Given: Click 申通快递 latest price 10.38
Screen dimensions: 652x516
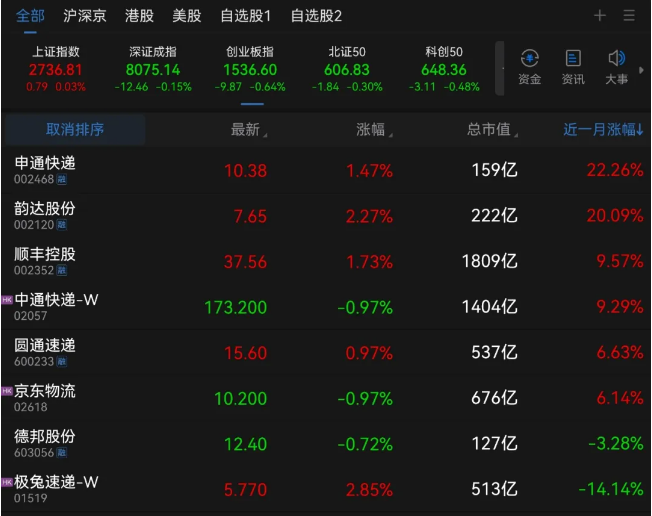Looking at the screenshot, I should [x=245, y=171].
